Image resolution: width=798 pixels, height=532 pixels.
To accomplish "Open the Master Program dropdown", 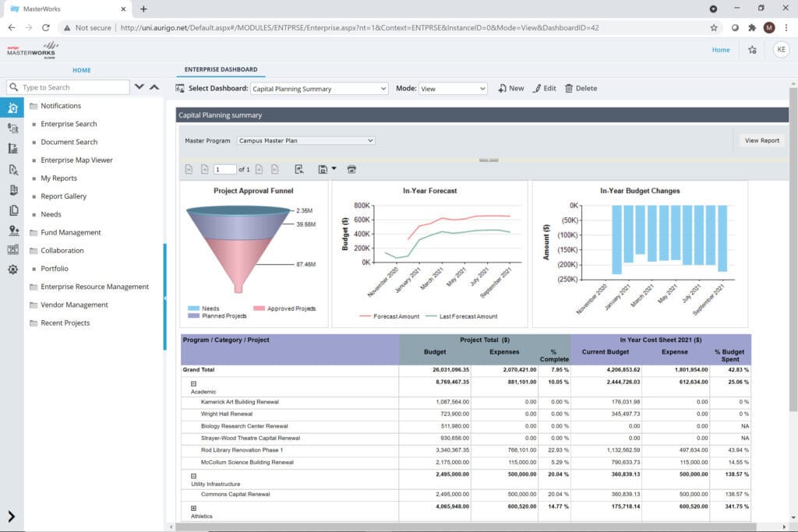I will click(305, 141).
